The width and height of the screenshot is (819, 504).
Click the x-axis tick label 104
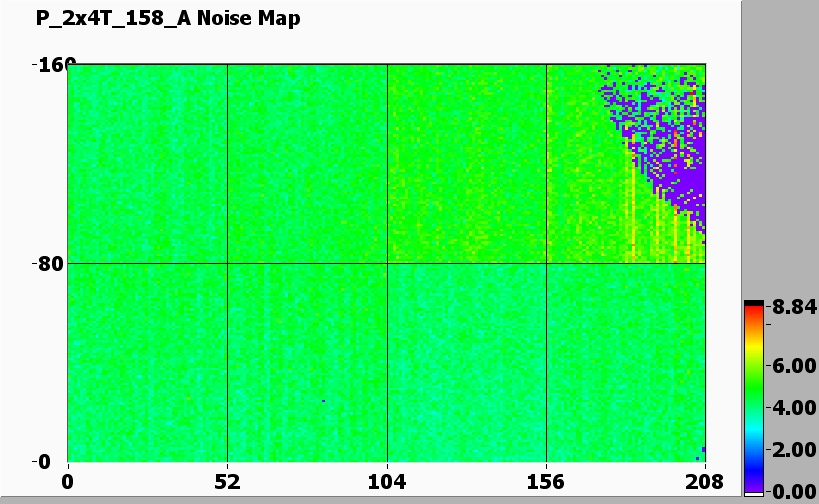tap(387, 481)
